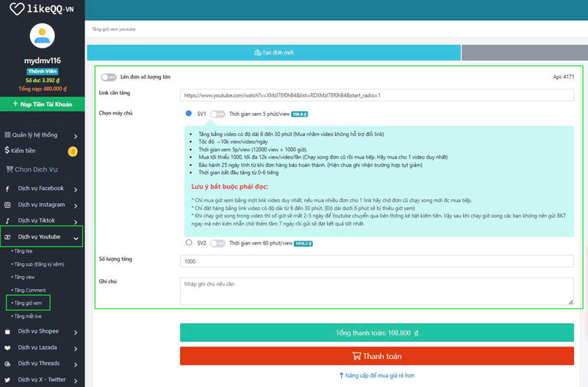Open Tăng Comment submenu item

pyautogui.click(x=29, y=290)
